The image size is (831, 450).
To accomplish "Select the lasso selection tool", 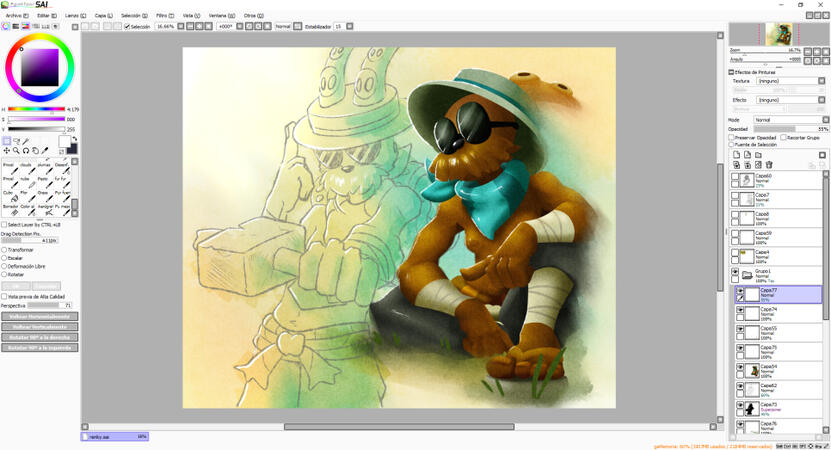I will click(16, 141).
